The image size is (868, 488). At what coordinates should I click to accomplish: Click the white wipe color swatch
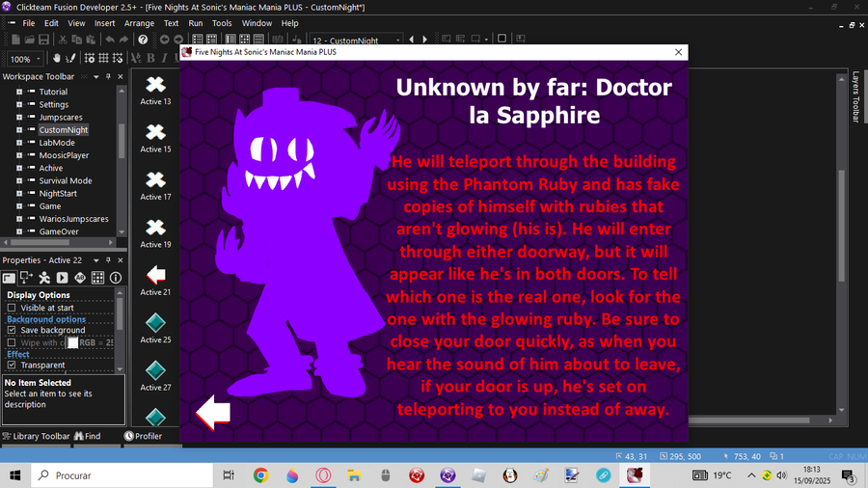72,342
